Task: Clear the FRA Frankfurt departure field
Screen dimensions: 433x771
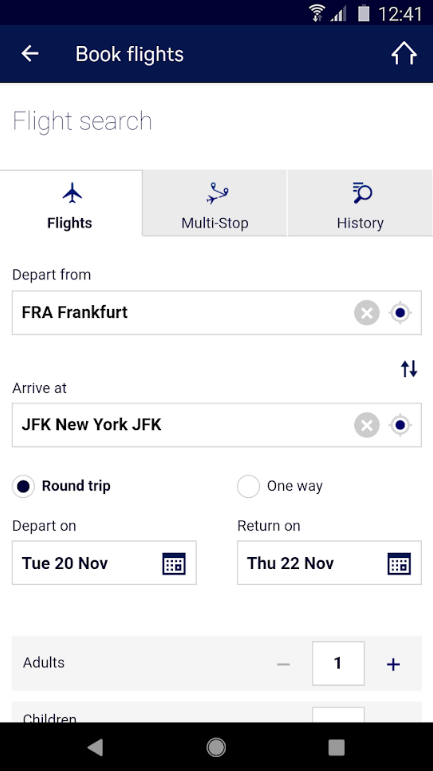Action: [367, 313]
